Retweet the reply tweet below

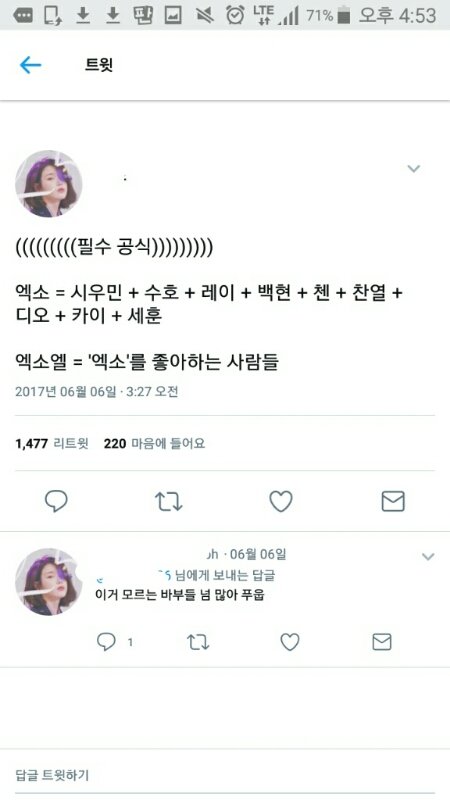198,642
